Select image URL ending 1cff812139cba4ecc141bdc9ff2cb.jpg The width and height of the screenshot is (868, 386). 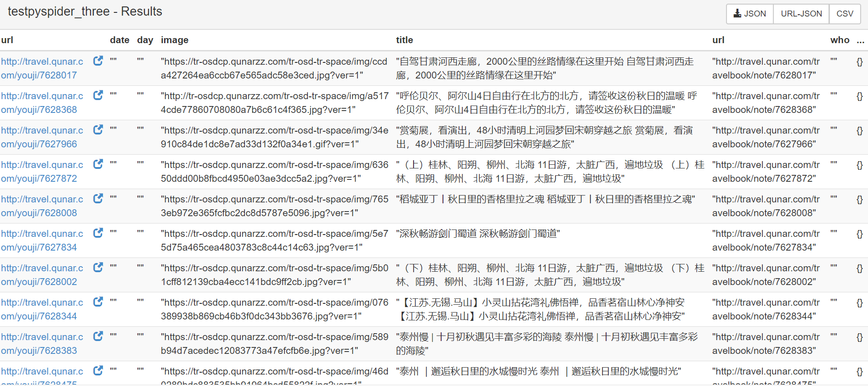[274, 275]
